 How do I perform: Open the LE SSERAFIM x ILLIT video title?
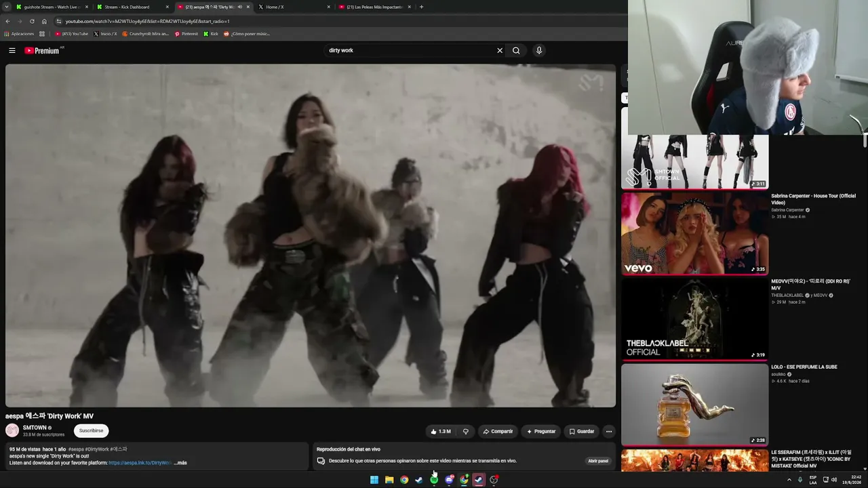coord(811,459)
